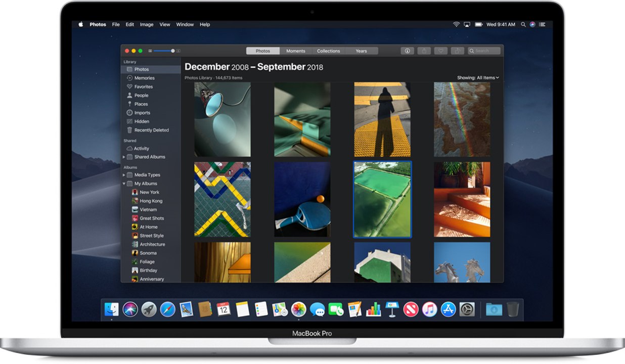This screenshot has width=625, height=364.
Task: Open Finder from the Dock
Action: [x=112, y=309]
